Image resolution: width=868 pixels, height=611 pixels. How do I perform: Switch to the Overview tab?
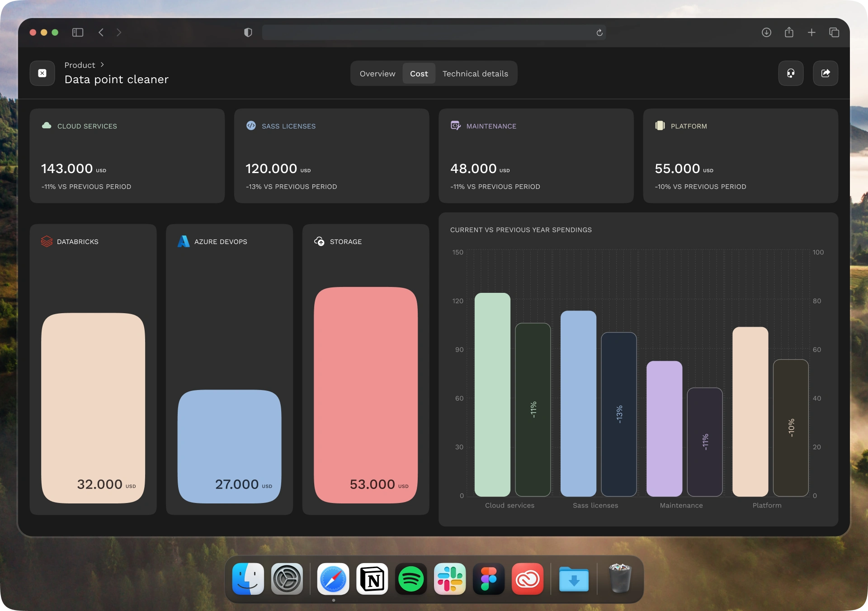pyautogui.click(x=377, y=74)
